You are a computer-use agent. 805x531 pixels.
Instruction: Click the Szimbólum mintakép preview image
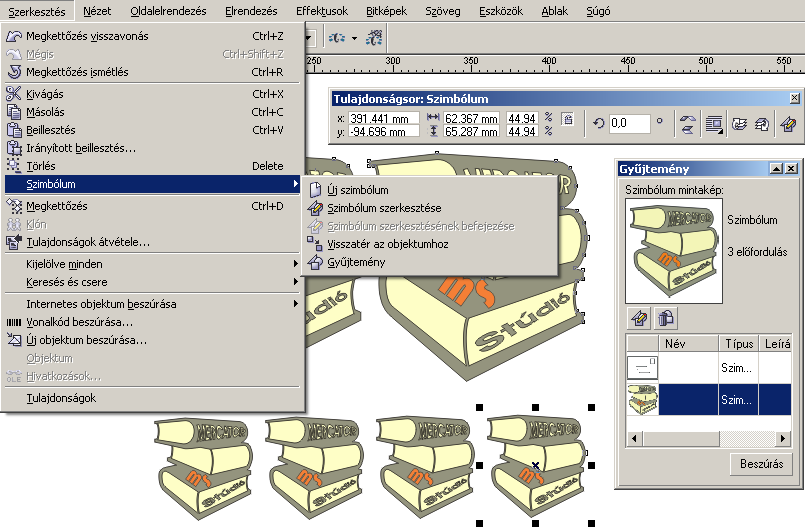[674, 251]
